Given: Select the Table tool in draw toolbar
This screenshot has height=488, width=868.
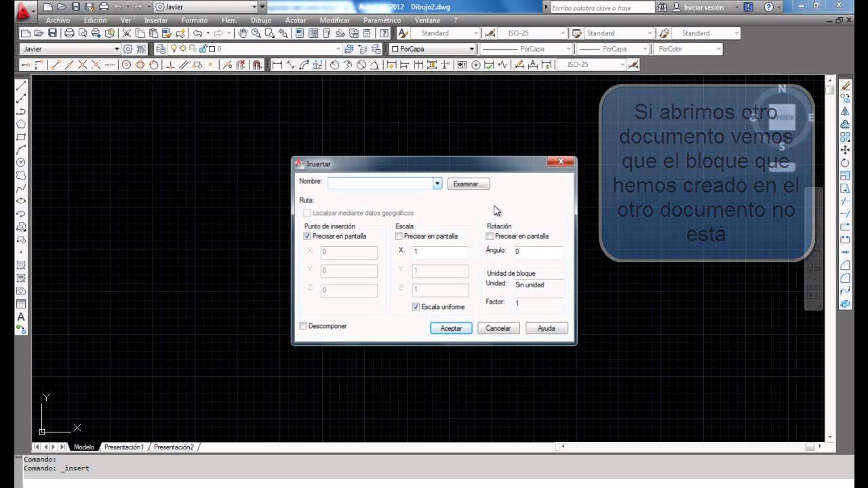Looking at the screenshot, I should 21,304.
